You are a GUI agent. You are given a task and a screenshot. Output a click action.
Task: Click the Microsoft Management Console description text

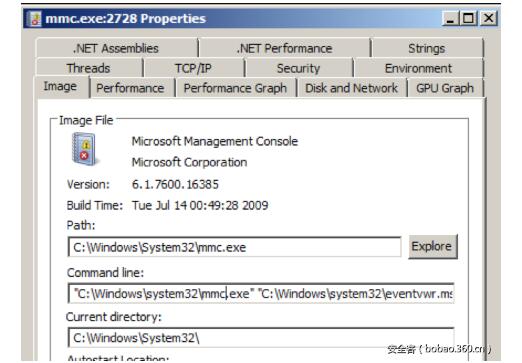[x=215, y=141]
